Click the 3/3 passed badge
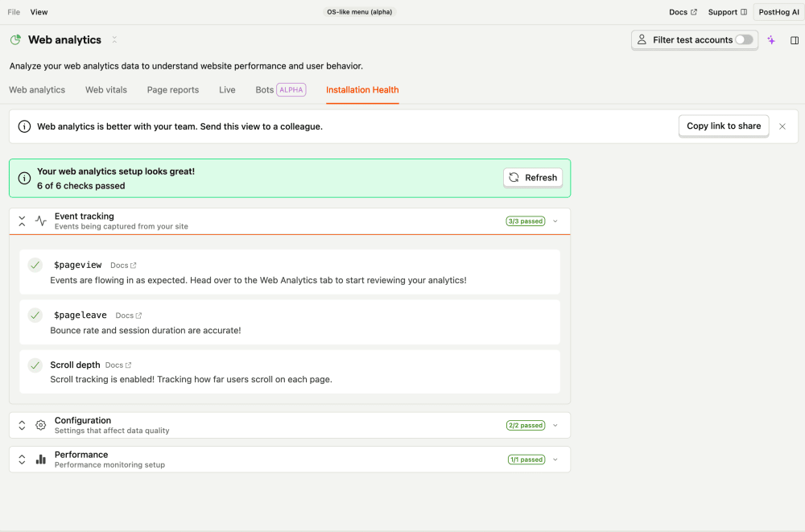Screen dimensions: 805x532 525,221
